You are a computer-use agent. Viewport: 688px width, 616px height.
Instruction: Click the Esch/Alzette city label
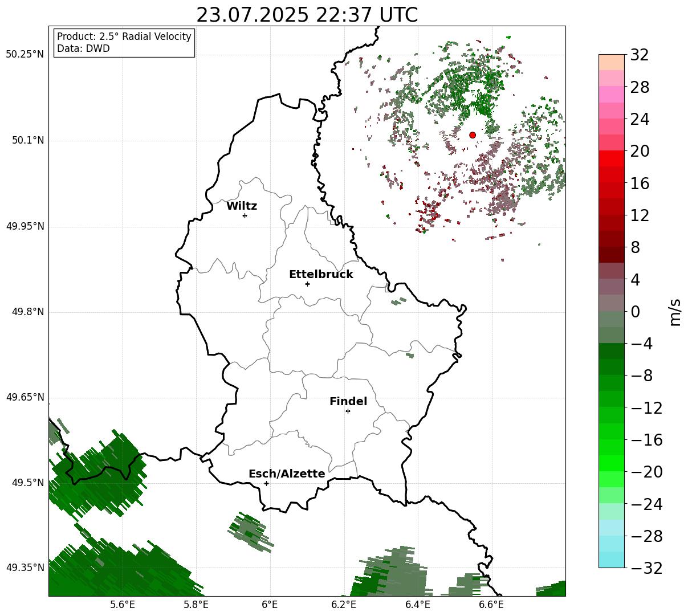click(287, 474)
